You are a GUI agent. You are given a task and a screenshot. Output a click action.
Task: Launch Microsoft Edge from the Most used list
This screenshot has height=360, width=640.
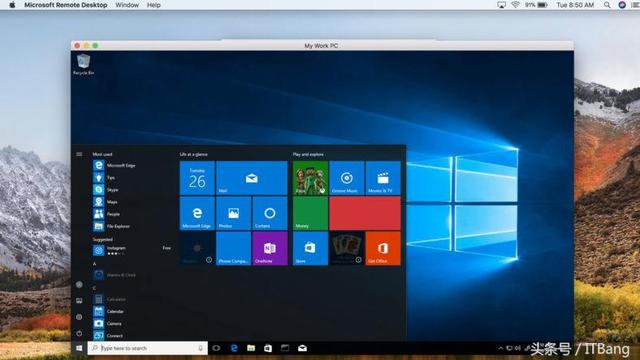[114, 165]
